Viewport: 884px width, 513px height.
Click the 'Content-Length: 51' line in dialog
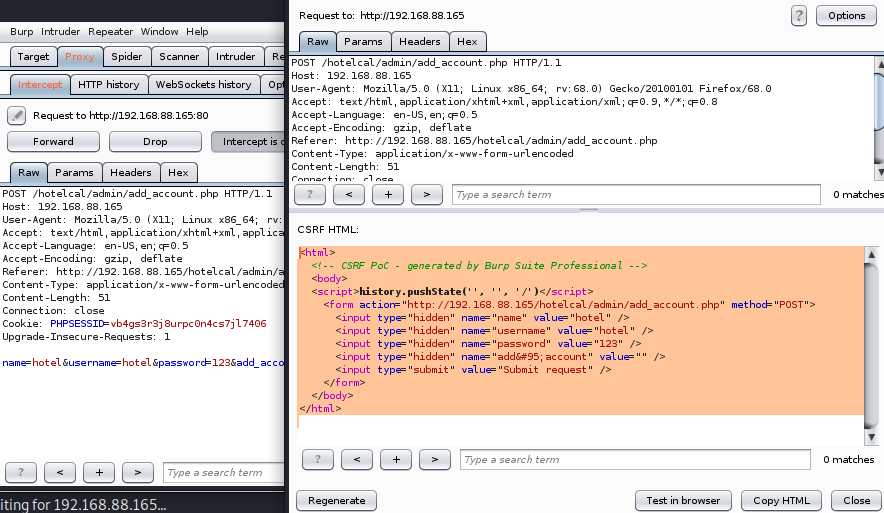[345, 167]
